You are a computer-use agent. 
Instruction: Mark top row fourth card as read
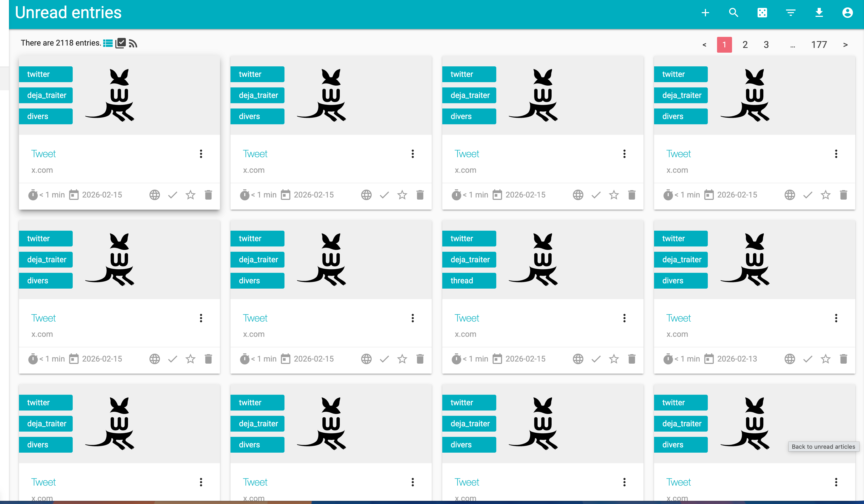click(x=807, y=195)
